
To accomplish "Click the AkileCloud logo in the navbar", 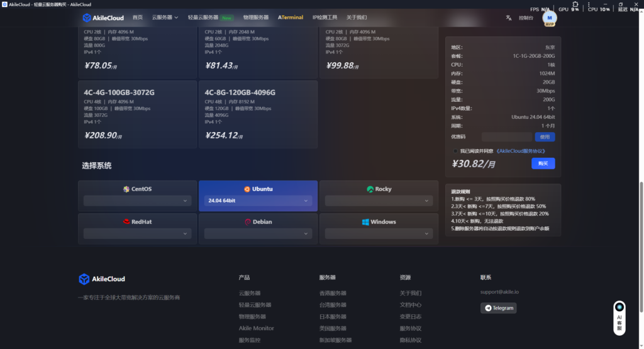I will coord(103,18).
